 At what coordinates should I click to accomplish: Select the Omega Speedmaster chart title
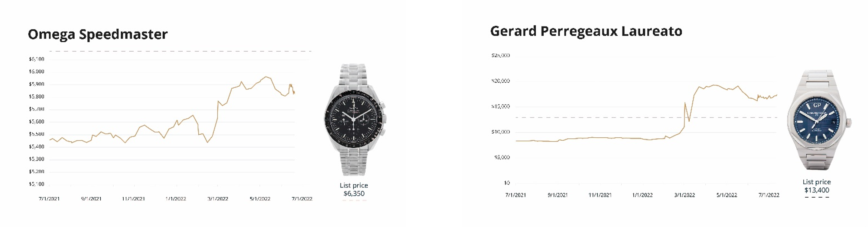click(x=98, y=34)
